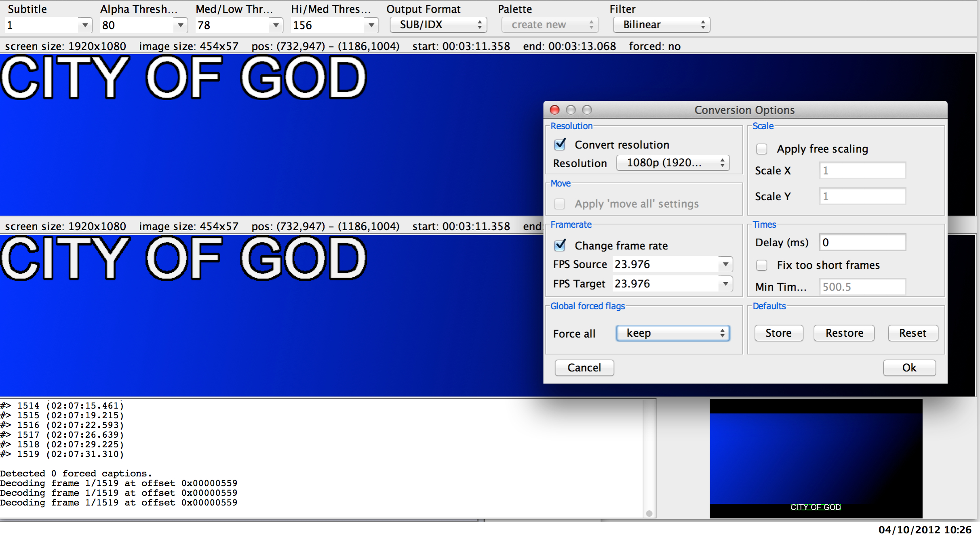Screen dimensions: 980x537
Task: Click the subtitle layout preview thumbnail
Action: tap(816, 458)
